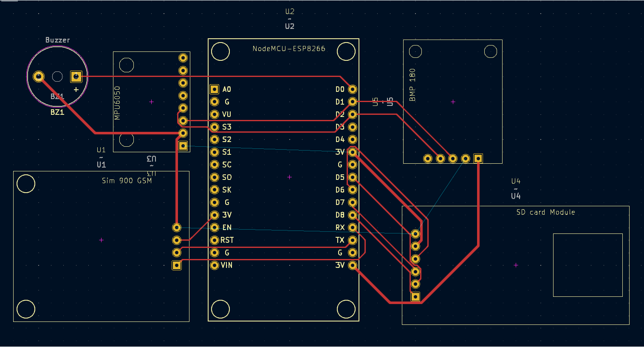Select the buzzer's left round pad
The image size is (644, 347).
click(x=39, y=77)
